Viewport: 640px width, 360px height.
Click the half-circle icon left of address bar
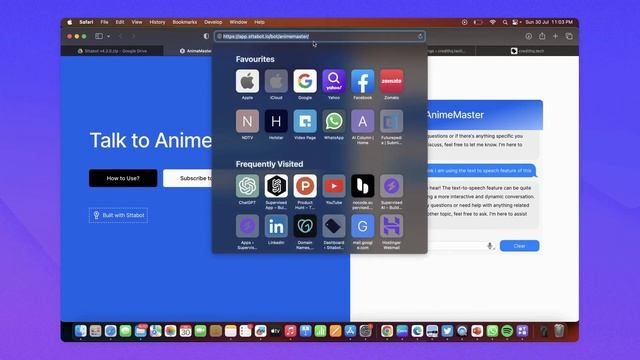206,36
